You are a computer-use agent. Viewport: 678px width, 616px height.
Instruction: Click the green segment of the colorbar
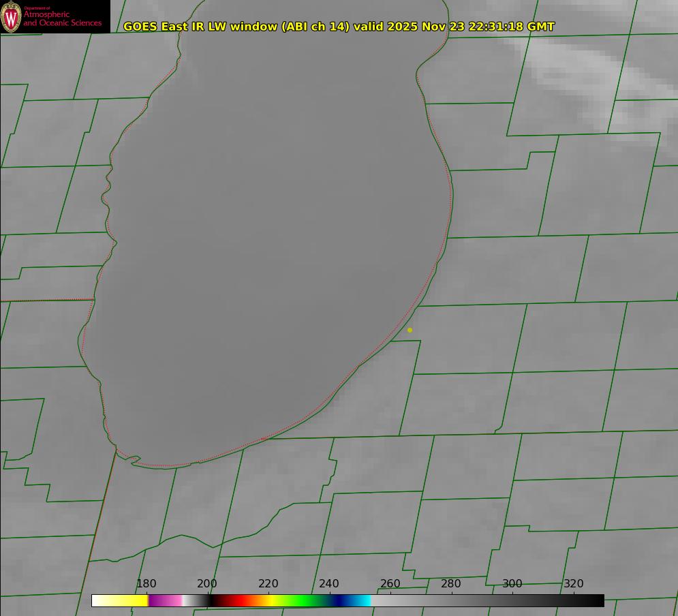point(303,600)
